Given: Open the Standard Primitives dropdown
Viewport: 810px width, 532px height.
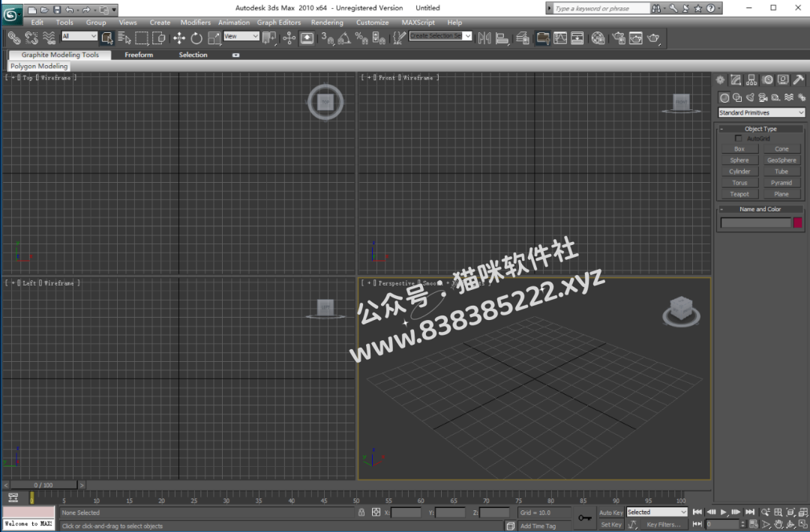Looking at the screenshot, I should (761, 112).
